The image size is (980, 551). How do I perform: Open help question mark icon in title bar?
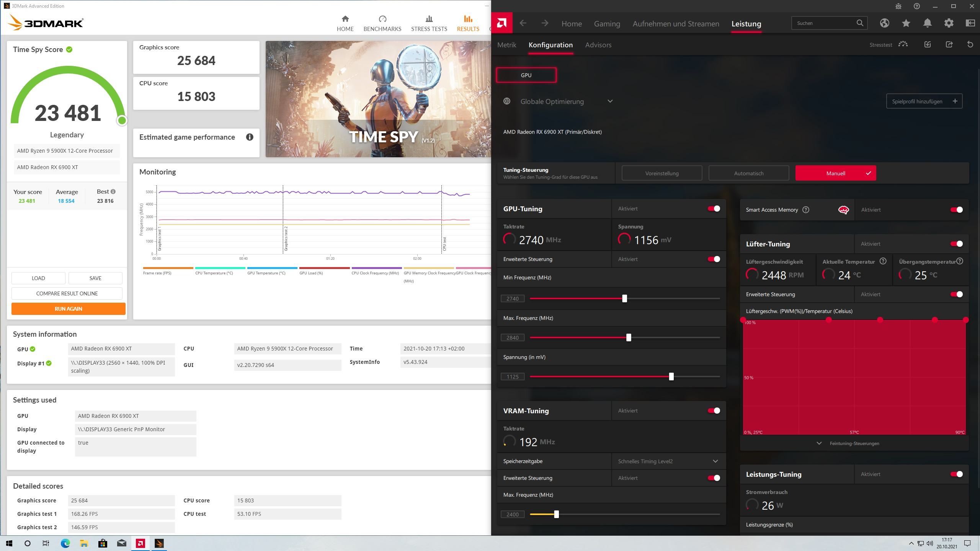click(917, 6)
